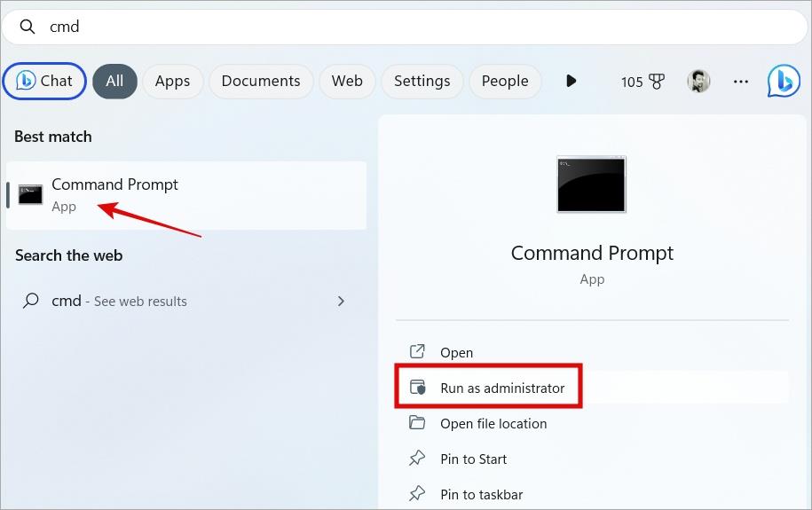Show more filters with the play arrow
Screen dimensions: 812x510
571,82
